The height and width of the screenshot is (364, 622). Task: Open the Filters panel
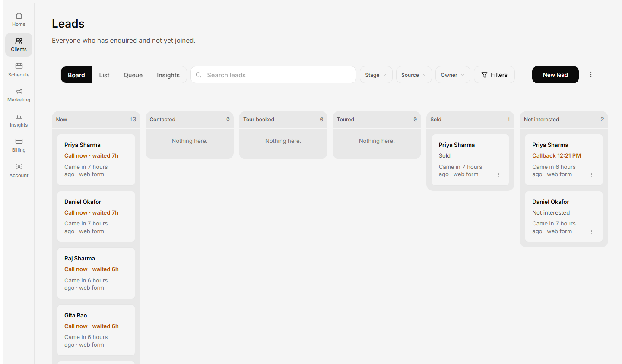(x=494, y=75)
